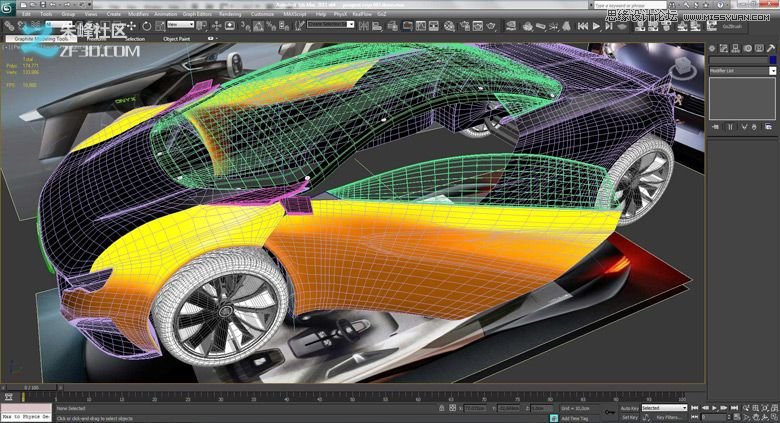Click the toolbar Go to Start button
Screen dimensions: 780x423
coord(583,26)
